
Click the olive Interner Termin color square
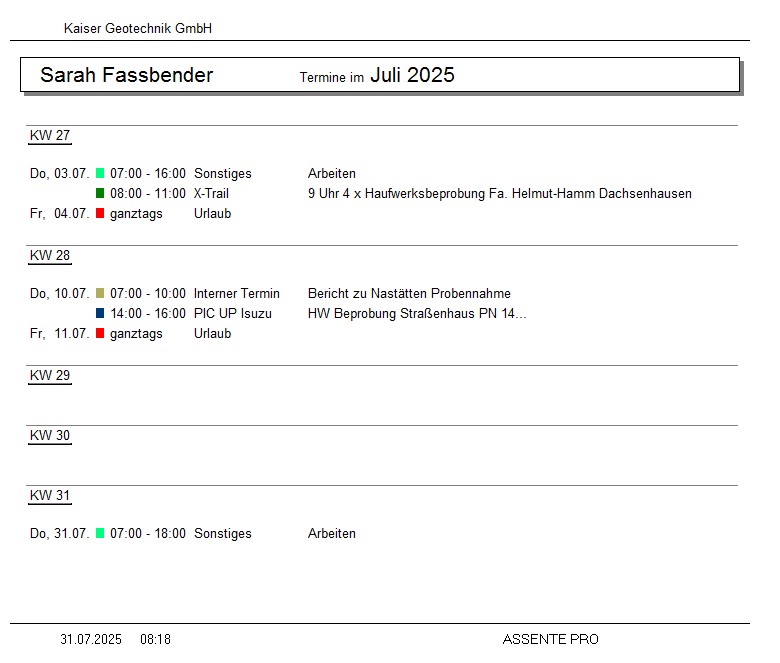[x=100, y=294]
